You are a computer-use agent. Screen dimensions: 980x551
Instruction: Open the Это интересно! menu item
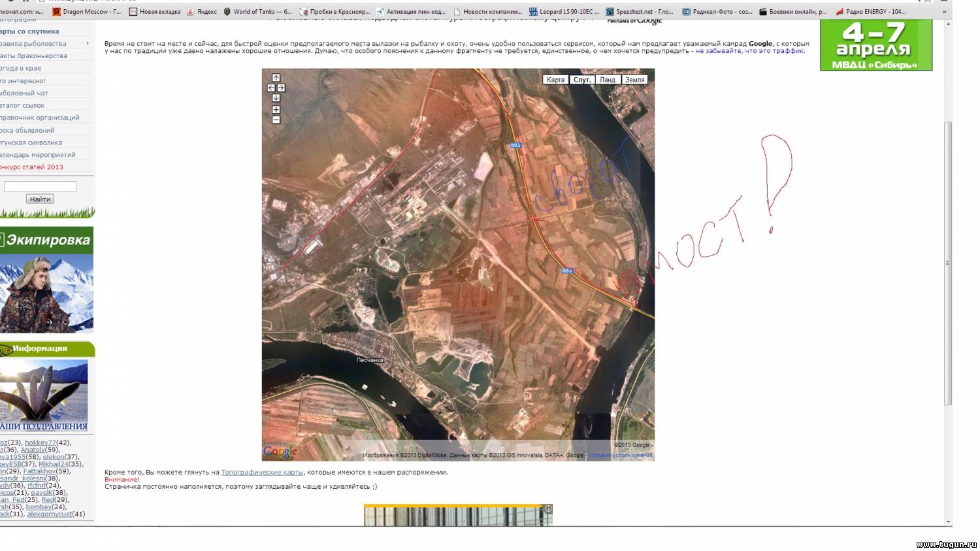tap(23, 81)
